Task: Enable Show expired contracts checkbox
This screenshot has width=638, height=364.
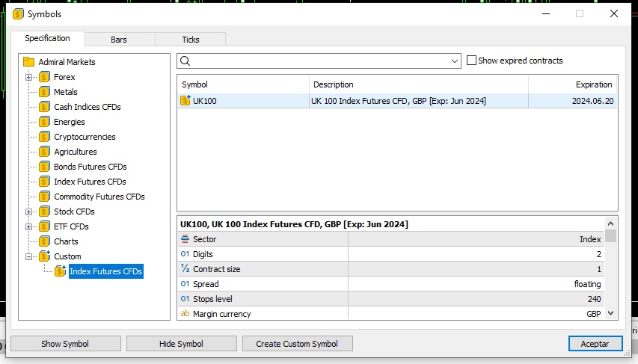Action: pos(471,61)
